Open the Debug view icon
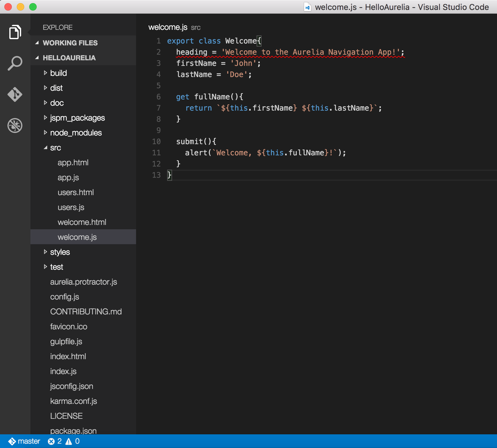The width and height of the screenshot is (497, 448). click(15, 126)
